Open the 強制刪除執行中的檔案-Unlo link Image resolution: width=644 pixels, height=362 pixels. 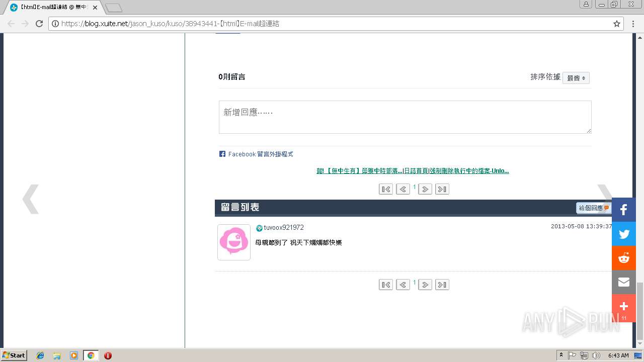(469, 171)
